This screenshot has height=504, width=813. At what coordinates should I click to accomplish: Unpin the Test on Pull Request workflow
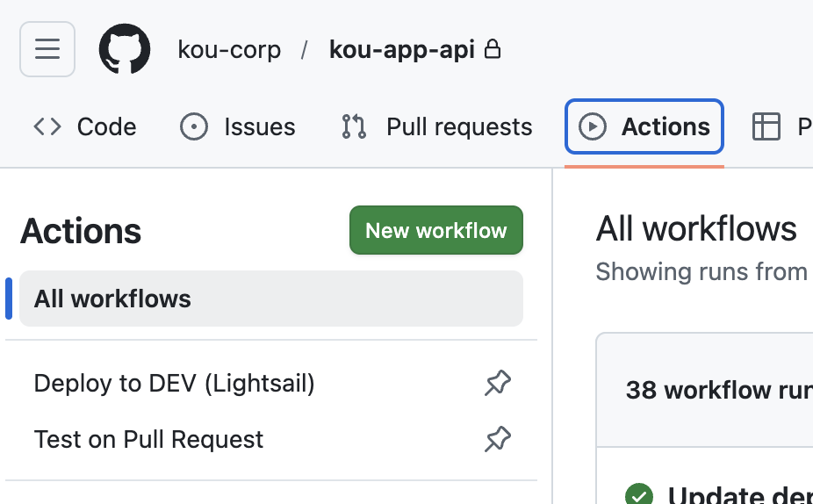tap(498, 439)
